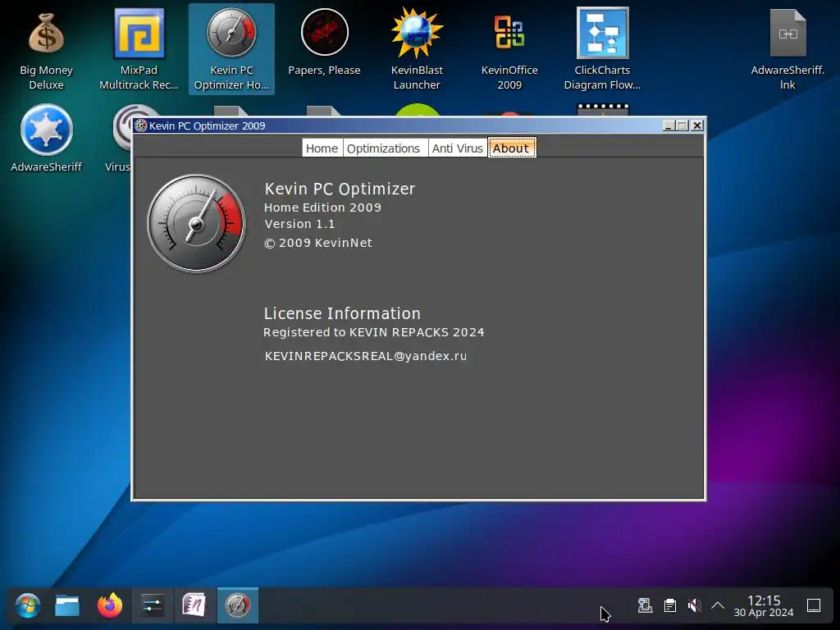Click the large speedometer gauge logo

point(196,223)
